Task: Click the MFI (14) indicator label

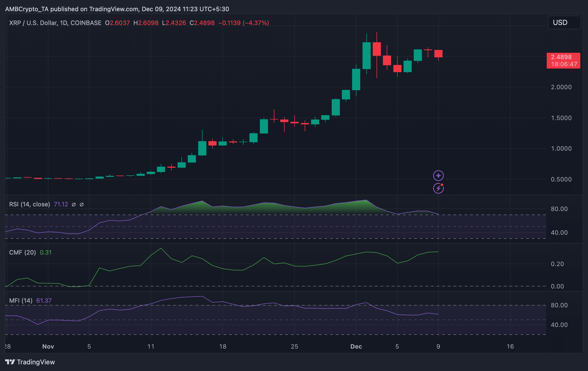Action: [21, 301]
